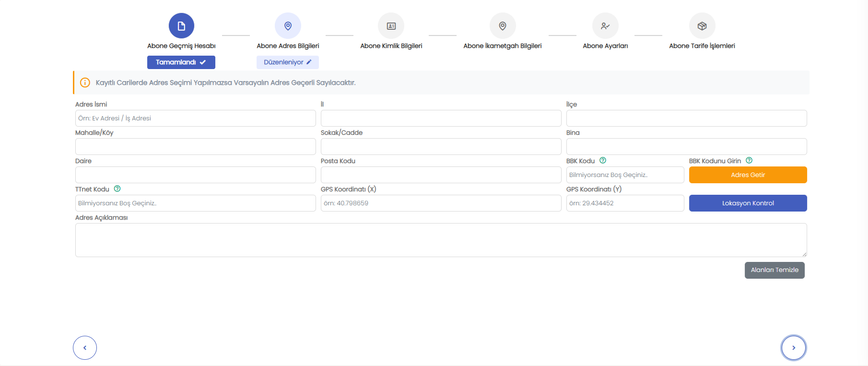The width and height of the screenshot is (868, 366).
Task: Click the Abone Geçmiş Hesabı step icon
Action: (181, 26)
